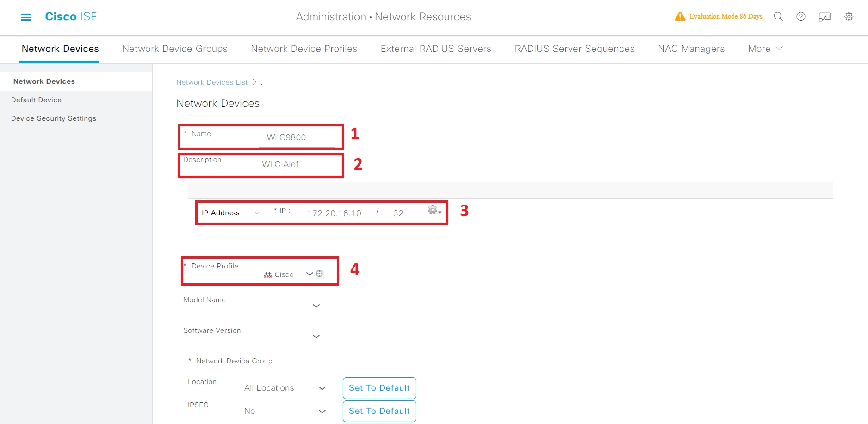Image resolution: width=868 pixels, height=424 pixels.
Task: Click the Evaluation Mode 86 Days text
Action: point(726,17)
